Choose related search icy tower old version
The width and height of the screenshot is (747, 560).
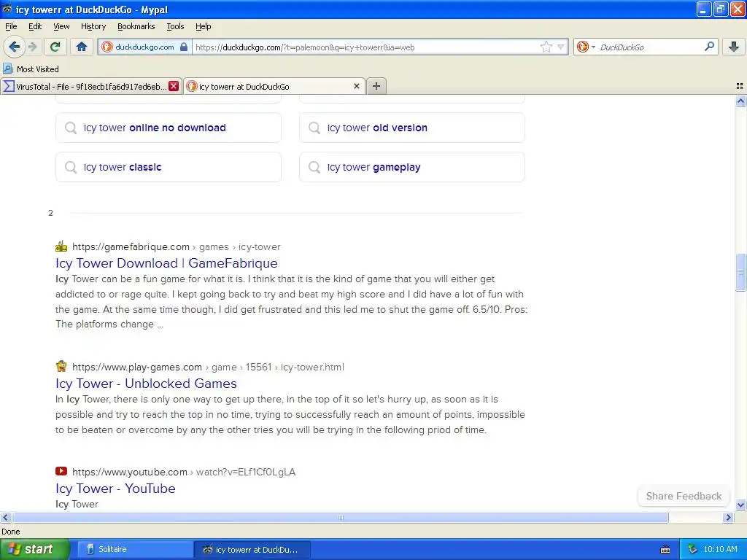pyautogui.click(x=412, y=128)
